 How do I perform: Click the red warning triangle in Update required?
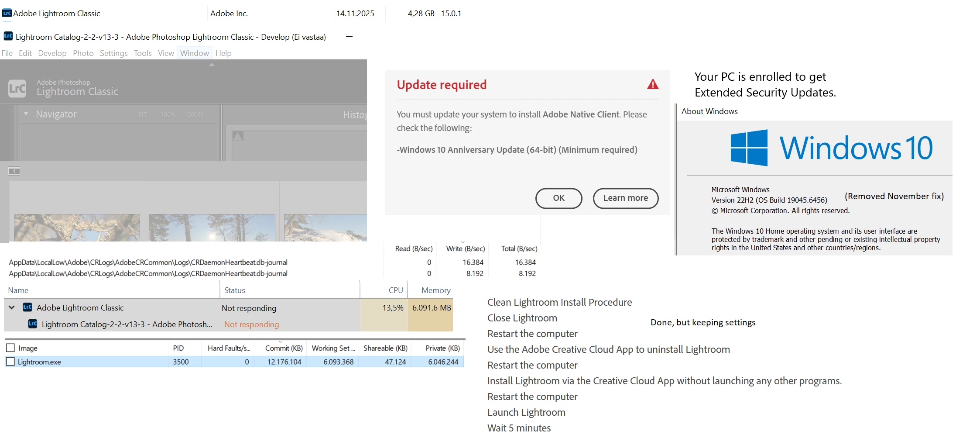point(653,84)
